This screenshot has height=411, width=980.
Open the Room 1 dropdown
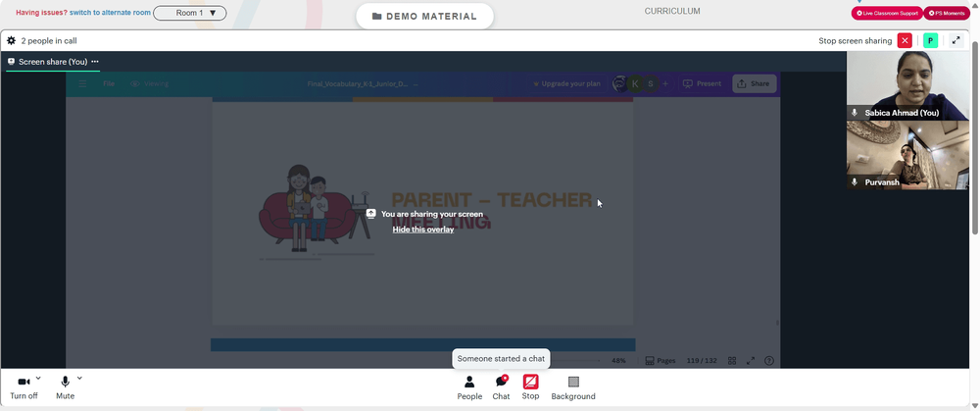click(190, 13)
